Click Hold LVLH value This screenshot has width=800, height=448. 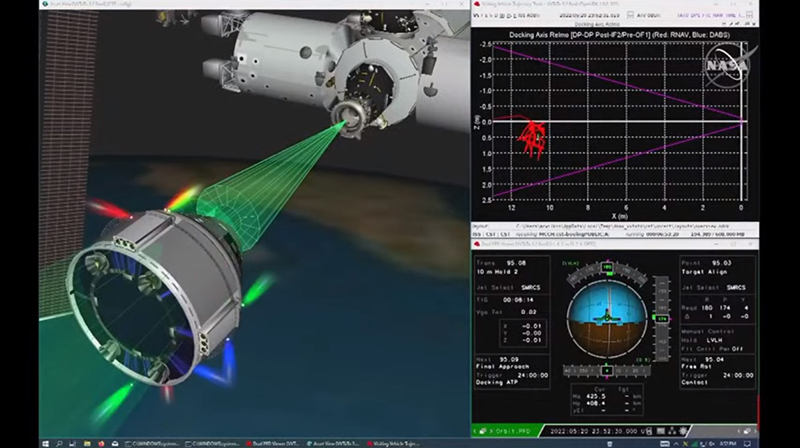(714, 340)
